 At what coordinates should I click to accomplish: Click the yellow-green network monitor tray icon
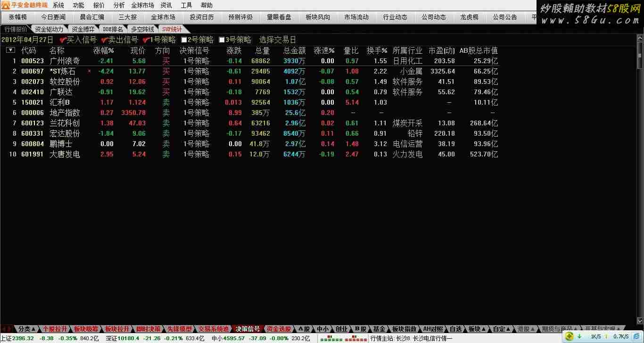tap(570, 336)
